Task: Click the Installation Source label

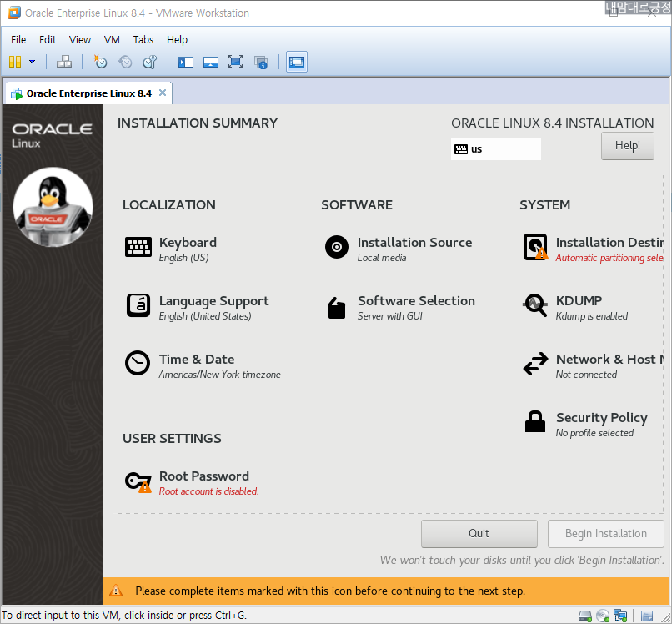Action: [x=415, y=243]
